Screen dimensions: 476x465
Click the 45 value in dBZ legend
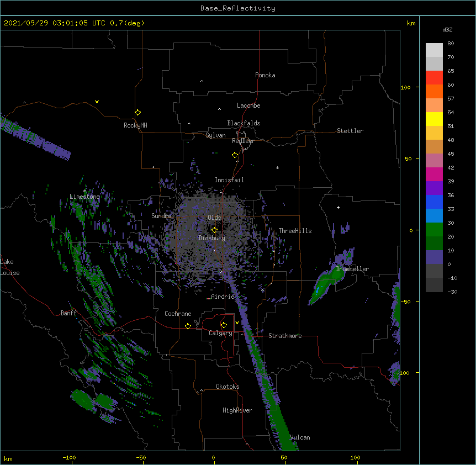pyautogui.click(x=451, y=154)
